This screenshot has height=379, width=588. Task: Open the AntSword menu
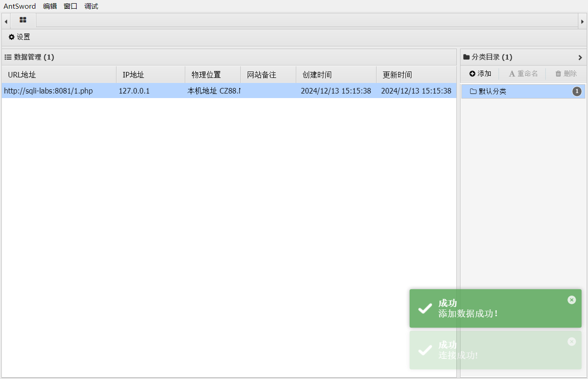point(20,6)
